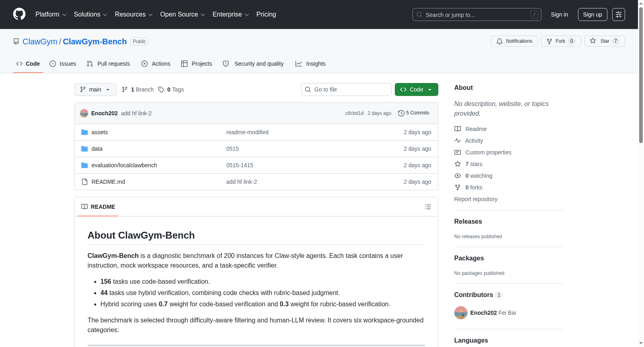The width and height of the screenshot is (644, 347).
Task: Open the 0515-1415 commit message
Action: 240,165
